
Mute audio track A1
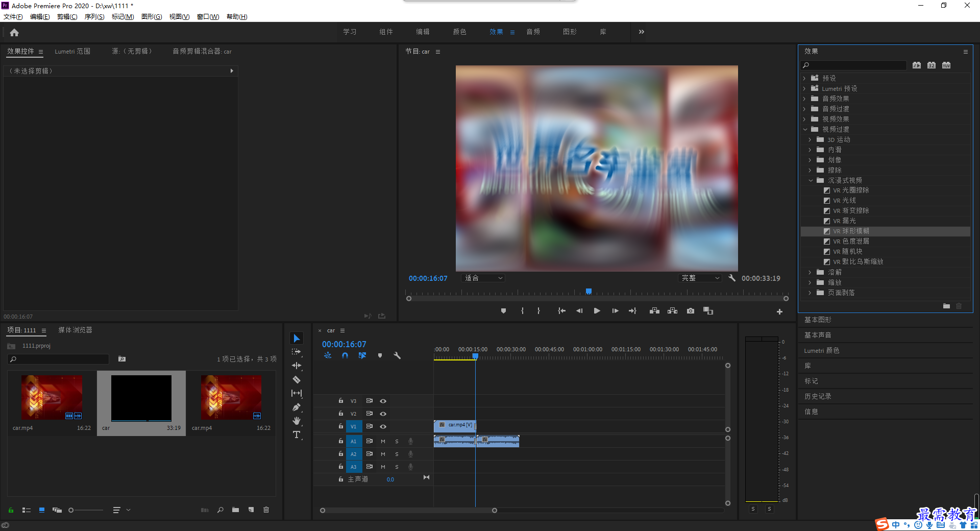(383, 441)
